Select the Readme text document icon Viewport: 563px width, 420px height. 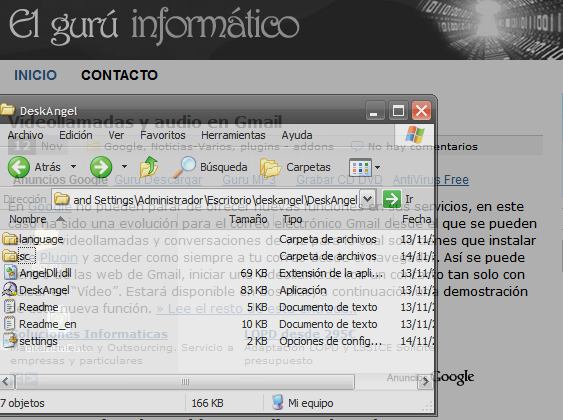(x=9, y=307)
